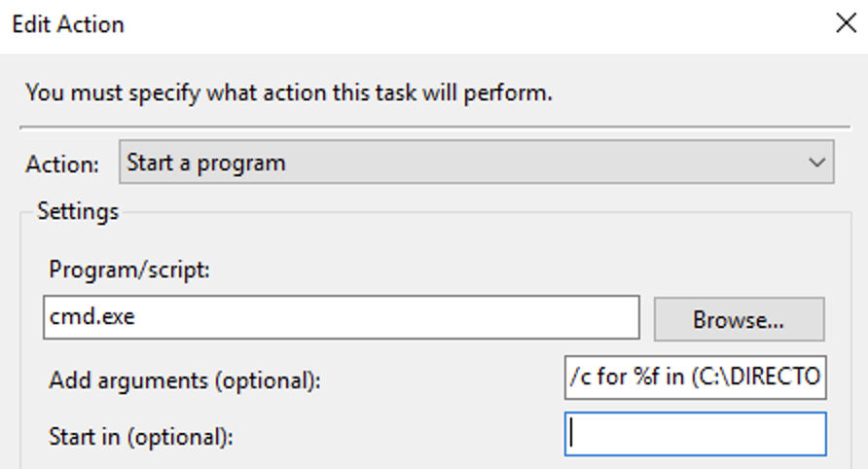Click the 'Program/script:' label
This screenshot has height=469, width=868.
coord(129,270)
